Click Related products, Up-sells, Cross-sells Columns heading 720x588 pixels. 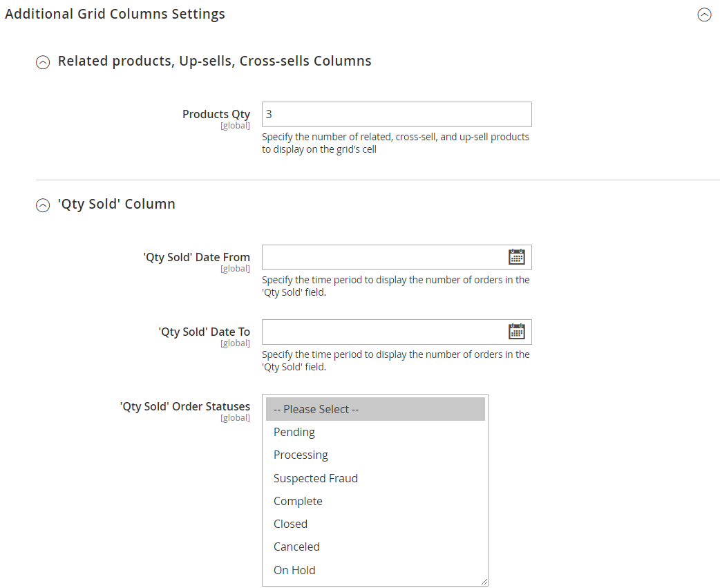[x=214, y=61]
